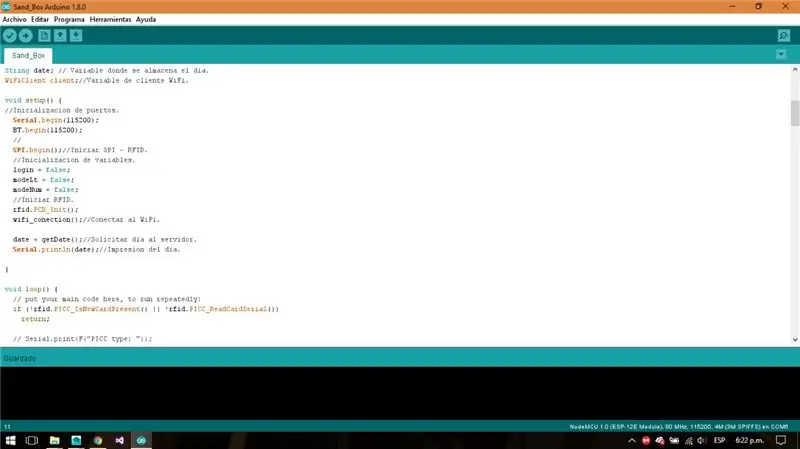Click the black console output area
This screenshot has width=800, height=449.
point(400,393)
